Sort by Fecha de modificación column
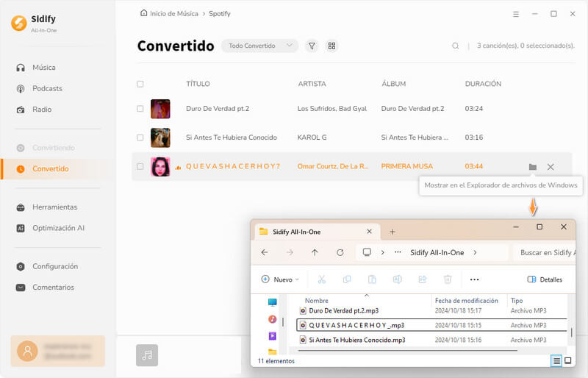The image size is (588, 378). 467,301
